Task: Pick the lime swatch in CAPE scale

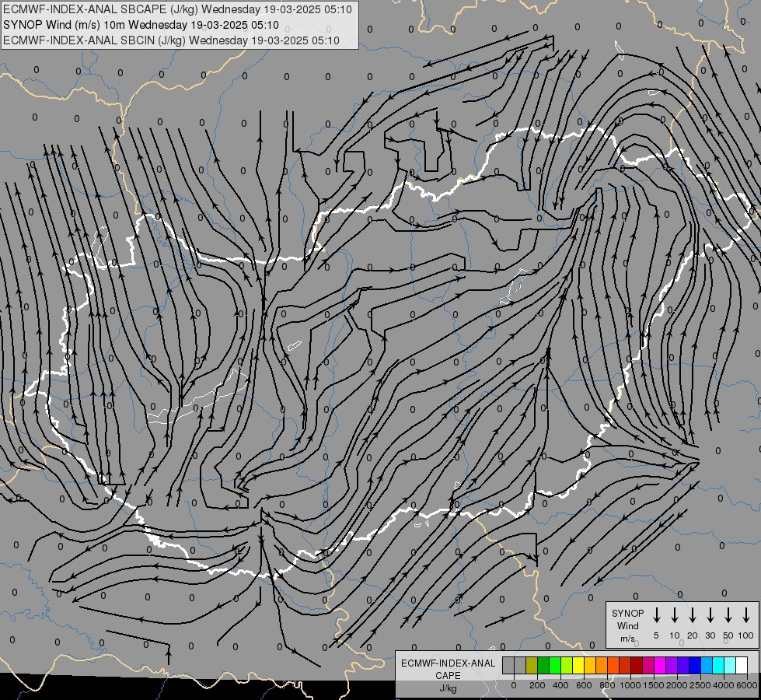Action: pos(567,665)
